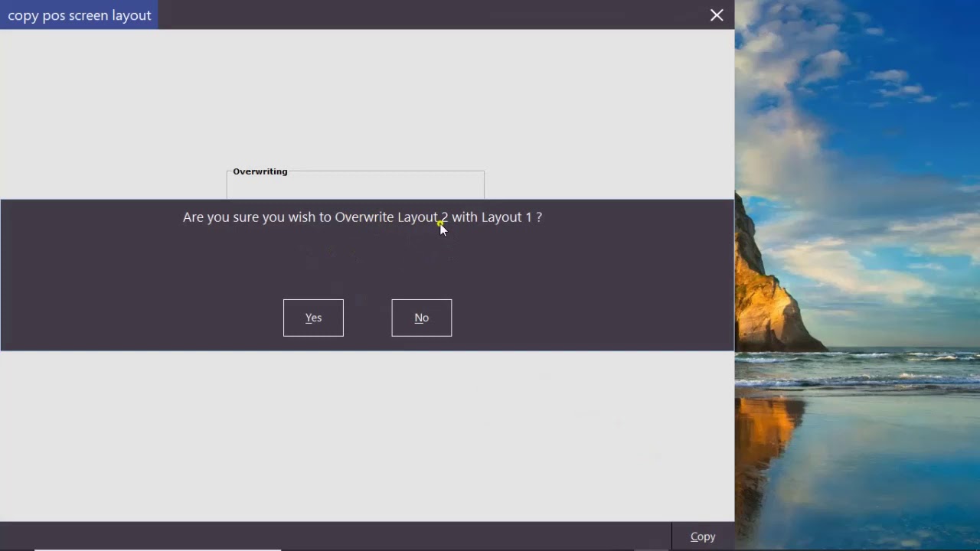The image size is (980, 551).
Task: Click the overwrite confirmation question text
Action: pos(362,217)
